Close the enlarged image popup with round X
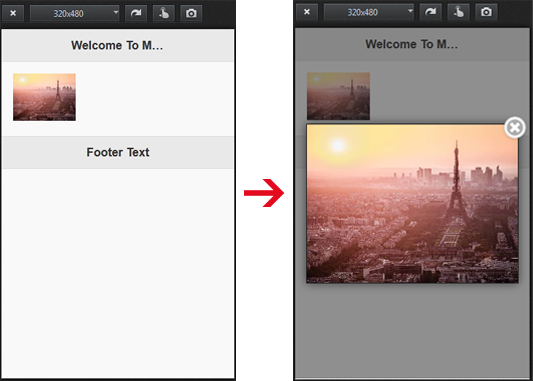Viewport: 533px width, 381px height. [515, 127]
